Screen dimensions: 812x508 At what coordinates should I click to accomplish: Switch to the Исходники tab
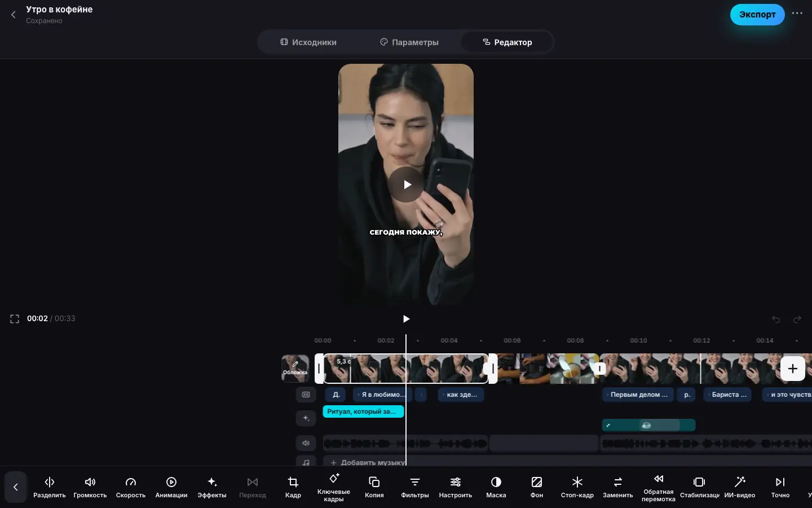pos(308,42)
